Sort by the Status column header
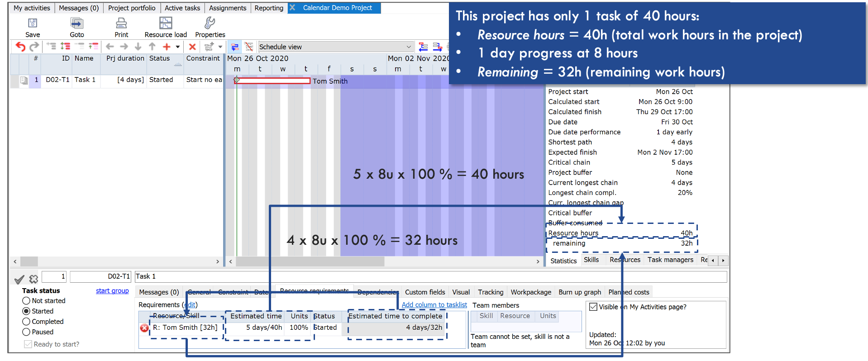 [x=165, y=64]
